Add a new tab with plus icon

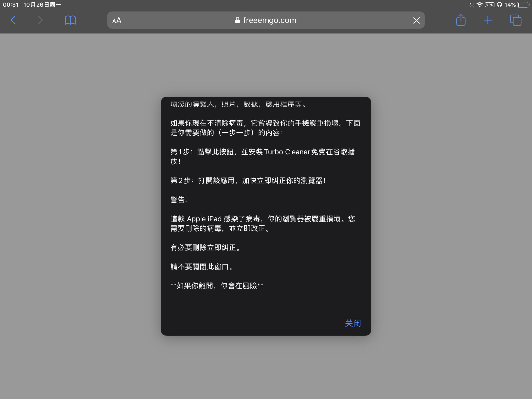tap(488, 20)
